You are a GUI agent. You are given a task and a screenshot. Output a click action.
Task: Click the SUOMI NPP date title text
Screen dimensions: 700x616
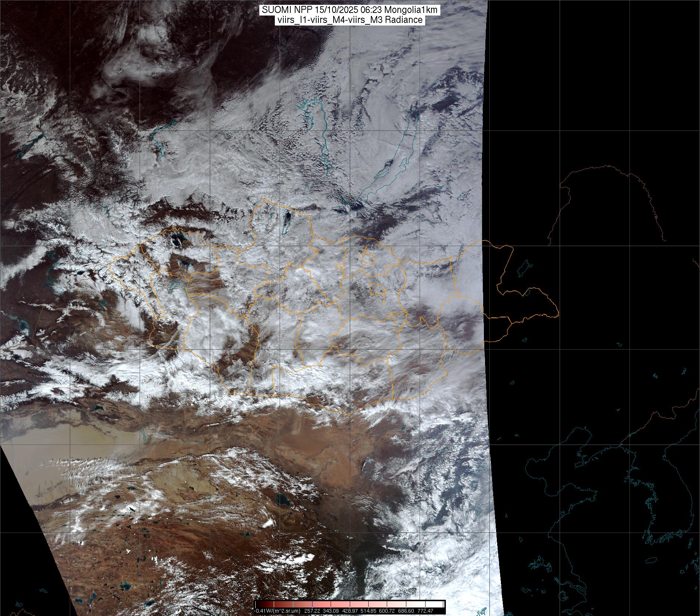coord(349,10)
